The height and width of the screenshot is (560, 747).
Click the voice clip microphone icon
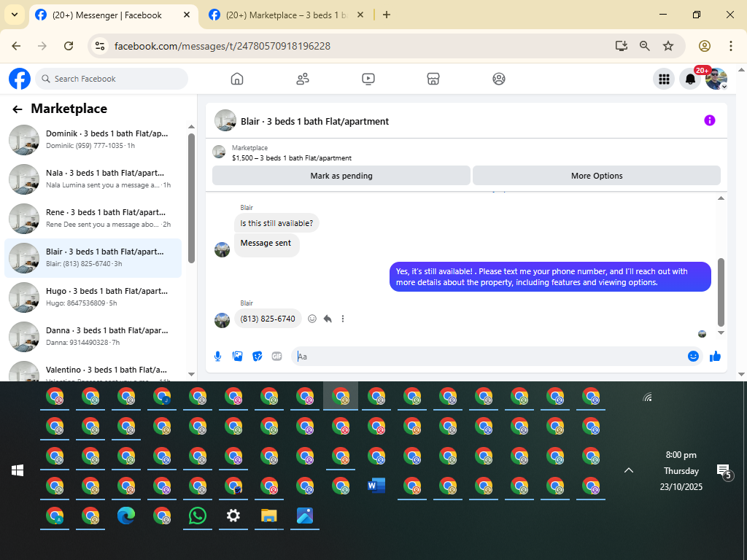[x=217, y=356]
